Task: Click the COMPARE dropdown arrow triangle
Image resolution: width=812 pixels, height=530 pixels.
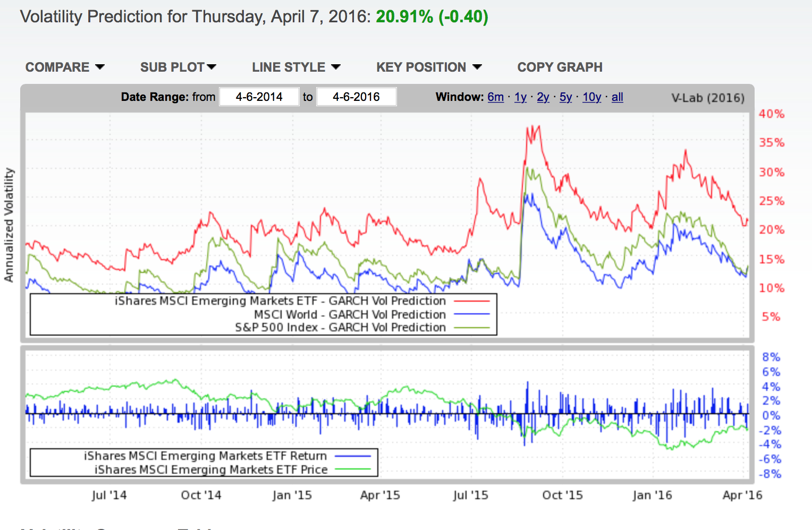Action: 100,67
